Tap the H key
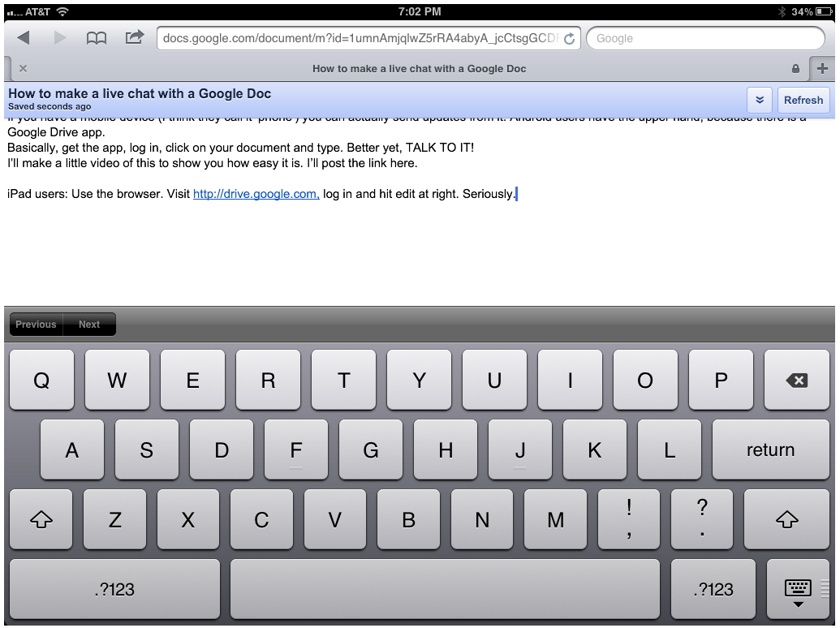 point(446,449)
